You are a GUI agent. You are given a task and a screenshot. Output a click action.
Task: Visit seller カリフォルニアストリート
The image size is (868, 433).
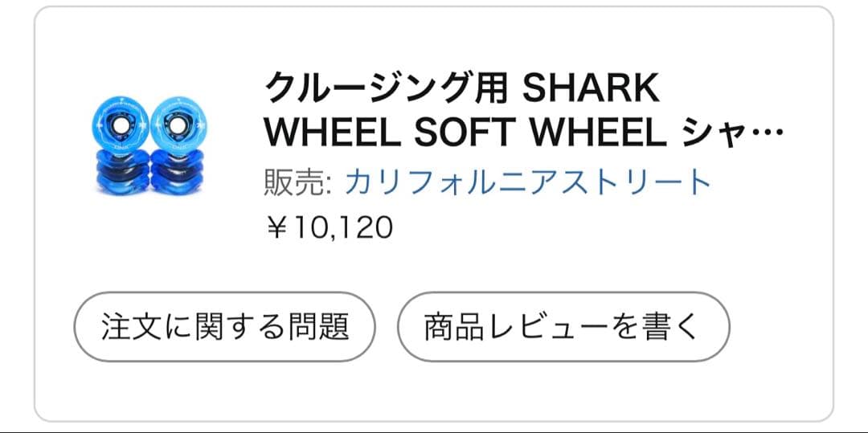528,183
